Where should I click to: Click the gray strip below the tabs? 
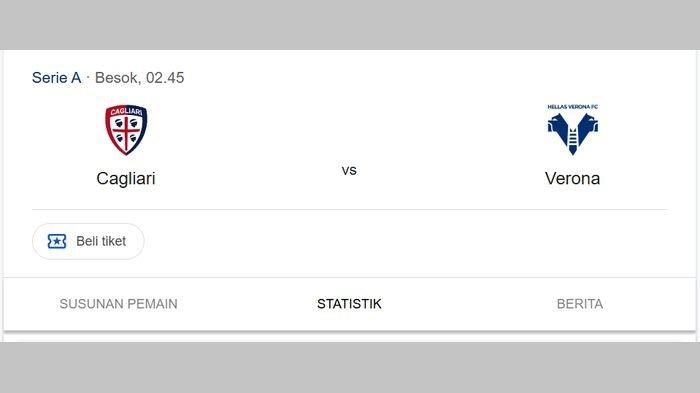click(350, 368)
